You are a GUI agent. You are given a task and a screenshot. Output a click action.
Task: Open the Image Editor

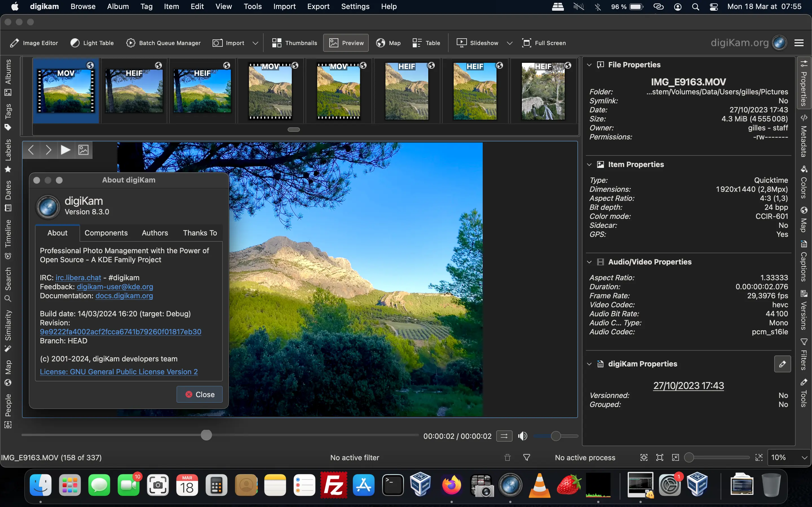point(34,43)
